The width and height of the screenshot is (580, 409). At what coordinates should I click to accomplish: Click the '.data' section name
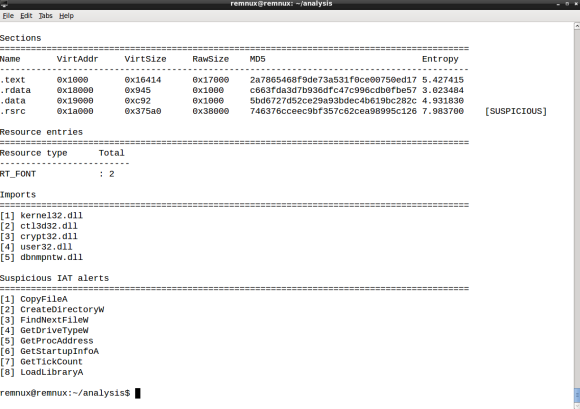pos(13,101)
